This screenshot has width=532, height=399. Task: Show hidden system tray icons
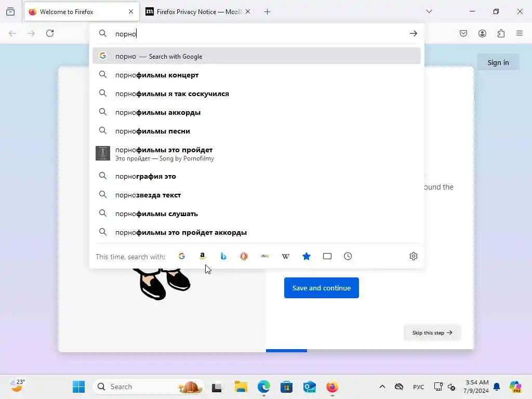pyautogui.click(x=382, y=387)
